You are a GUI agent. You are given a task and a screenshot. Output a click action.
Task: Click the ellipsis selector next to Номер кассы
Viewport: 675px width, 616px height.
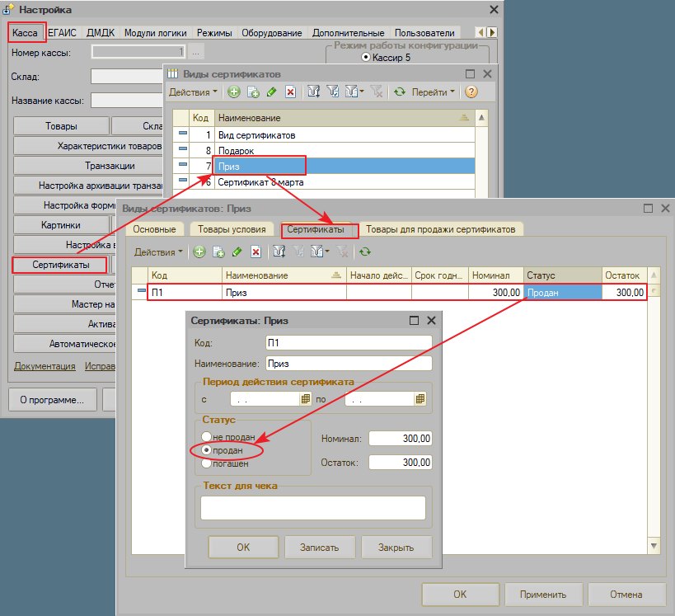(x=196, y=53)
